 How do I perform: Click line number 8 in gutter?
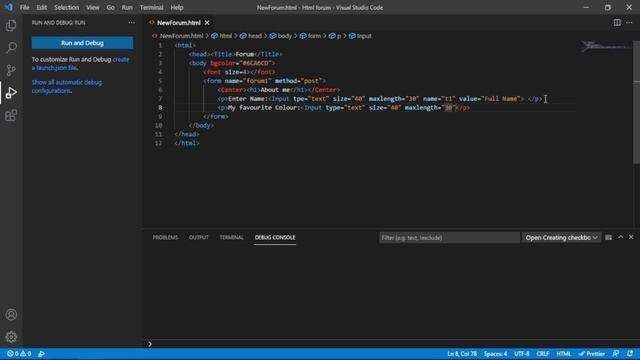(160, 108)
